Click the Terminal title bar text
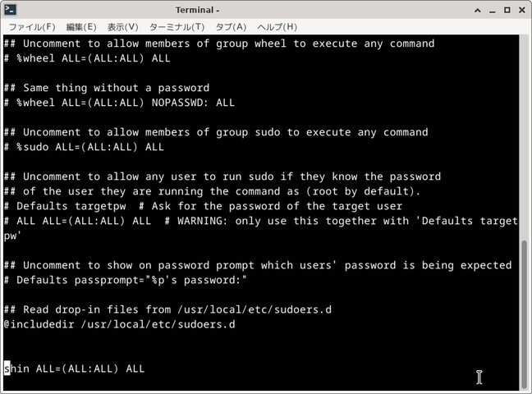Viewport: 532px width, 394px height. coord(197,10)
